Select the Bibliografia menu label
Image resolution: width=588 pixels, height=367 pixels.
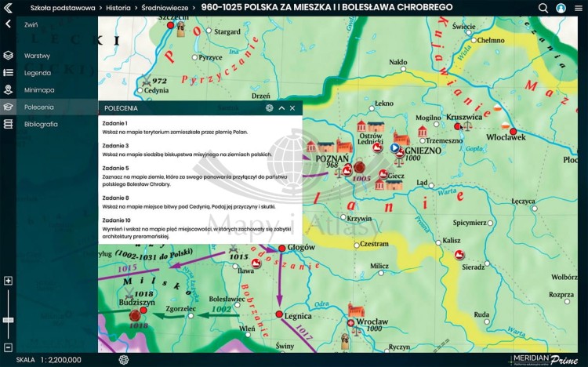[x=41, y=124]
